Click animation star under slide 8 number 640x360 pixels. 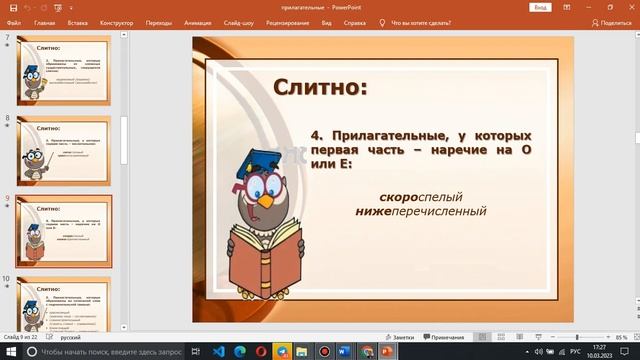tap(7, 126)
